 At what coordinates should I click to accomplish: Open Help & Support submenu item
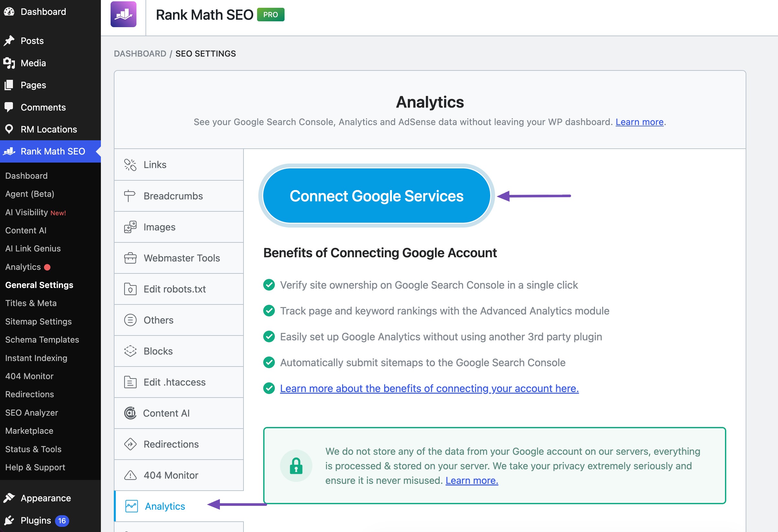(x=35, y=467)
